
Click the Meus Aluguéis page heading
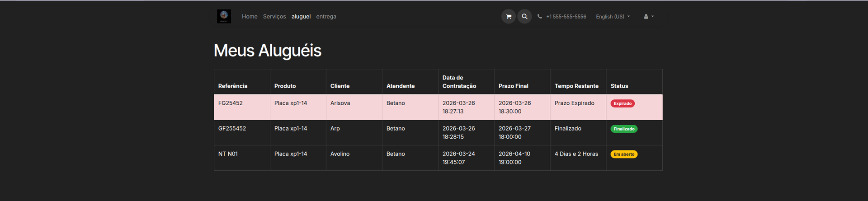(267, 51)
